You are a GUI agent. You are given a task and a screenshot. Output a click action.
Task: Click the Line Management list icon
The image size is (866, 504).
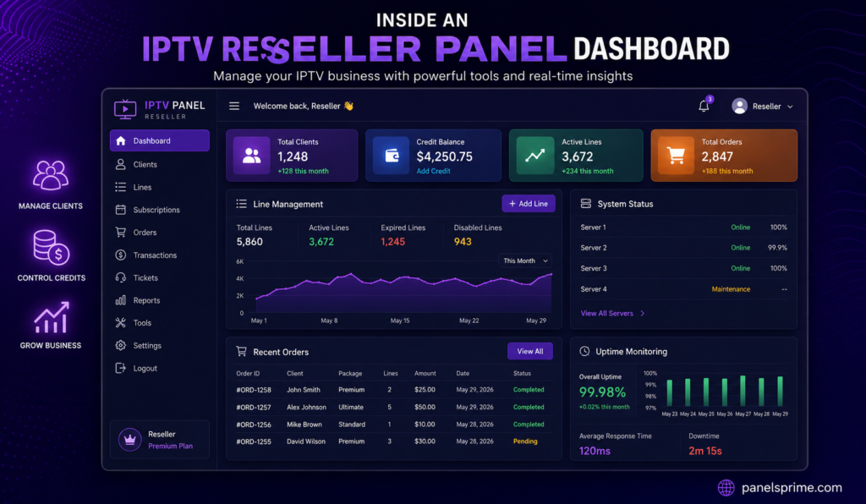(x=241, y=205)
